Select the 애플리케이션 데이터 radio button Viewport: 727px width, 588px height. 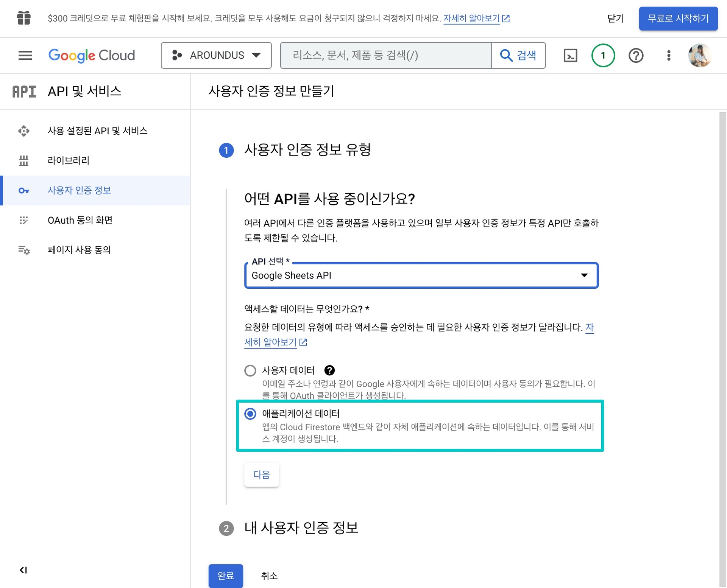(250, 414)
